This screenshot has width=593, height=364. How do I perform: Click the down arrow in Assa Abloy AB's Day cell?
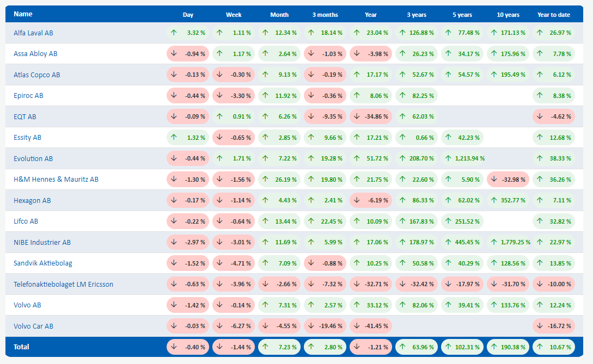pyautogui.click(x=174, y=54)
